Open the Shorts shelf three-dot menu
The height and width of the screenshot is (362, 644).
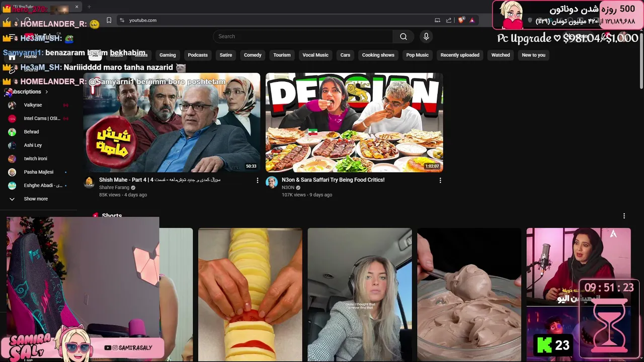(624, 216)
